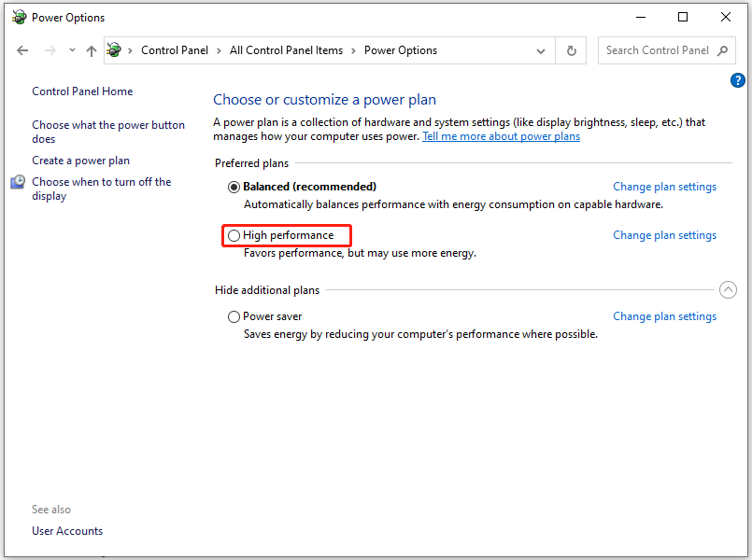The image size is (752, 560).
Task: Change plan settings for High performance
Action: [665, 235]
